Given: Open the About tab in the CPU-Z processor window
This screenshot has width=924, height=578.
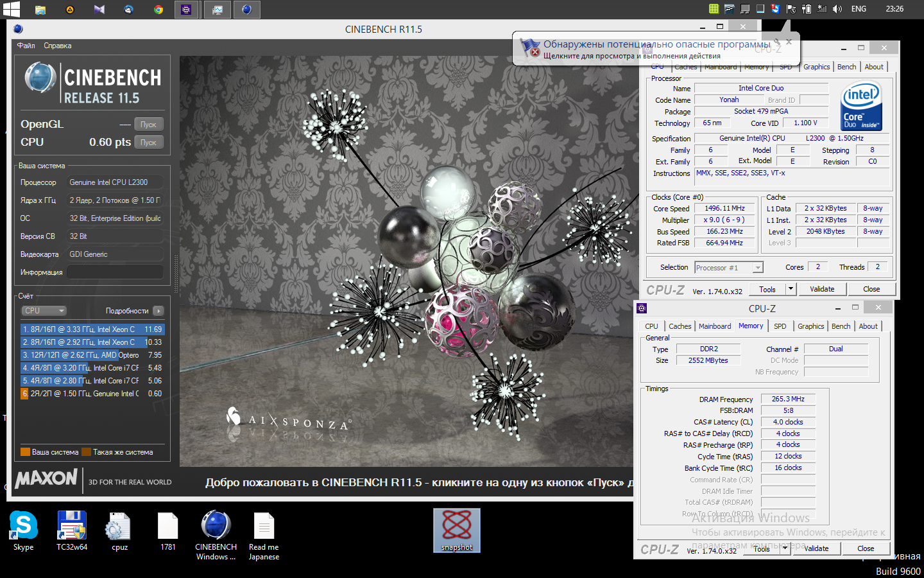Looking at the screenshot, I should (x=874, y=67).
